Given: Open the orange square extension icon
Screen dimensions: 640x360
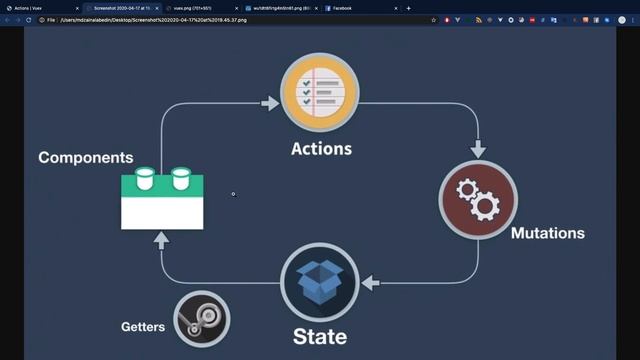Looking at the screenshot, I should pos(586,20).
